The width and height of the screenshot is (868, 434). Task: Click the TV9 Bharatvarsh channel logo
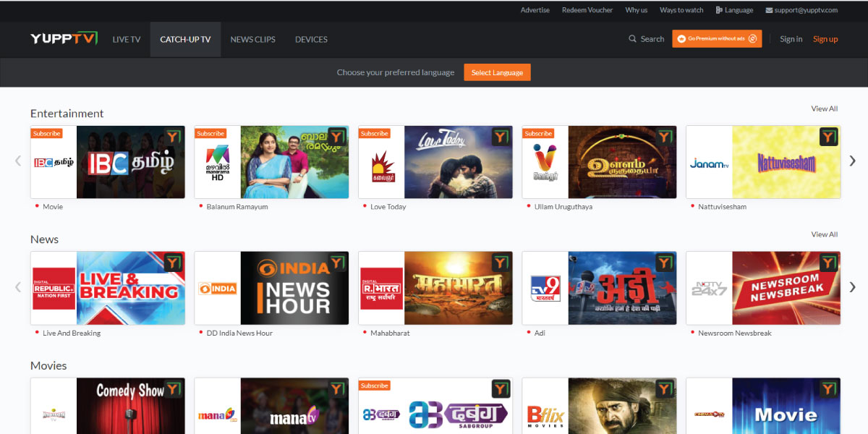(x=545, y=288)
